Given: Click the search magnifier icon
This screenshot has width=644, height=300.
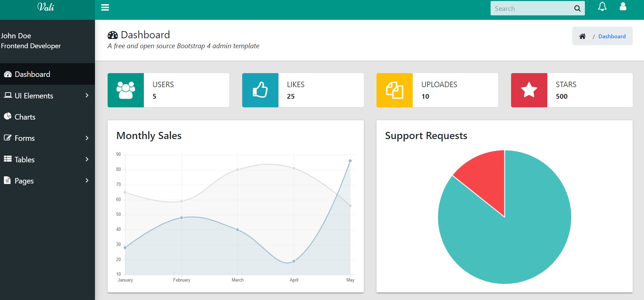Looking at the screenshot, I should (x=577, y=9).
